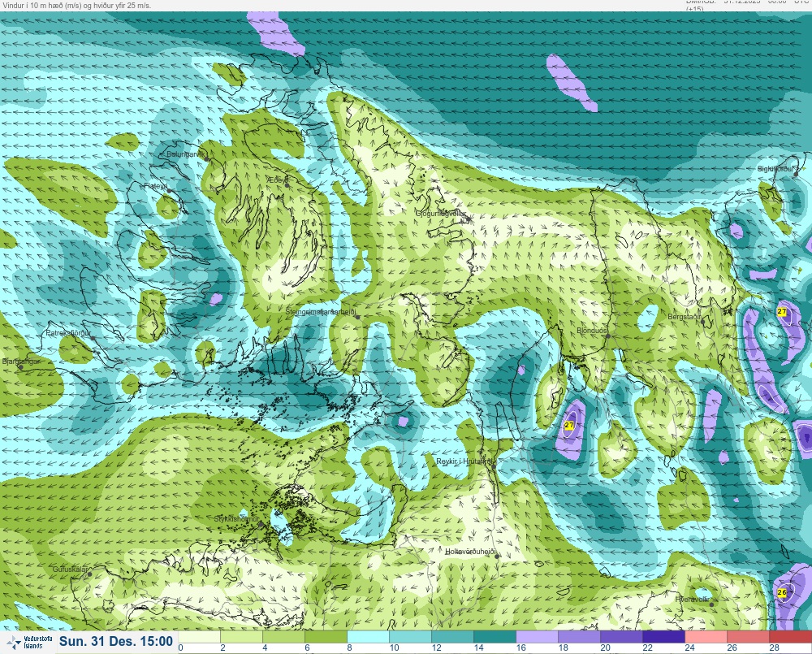Select the light green 2–4 m/s legend swatch
The height and width of the screenshot is (654, 812).
(x=241, y=636)
